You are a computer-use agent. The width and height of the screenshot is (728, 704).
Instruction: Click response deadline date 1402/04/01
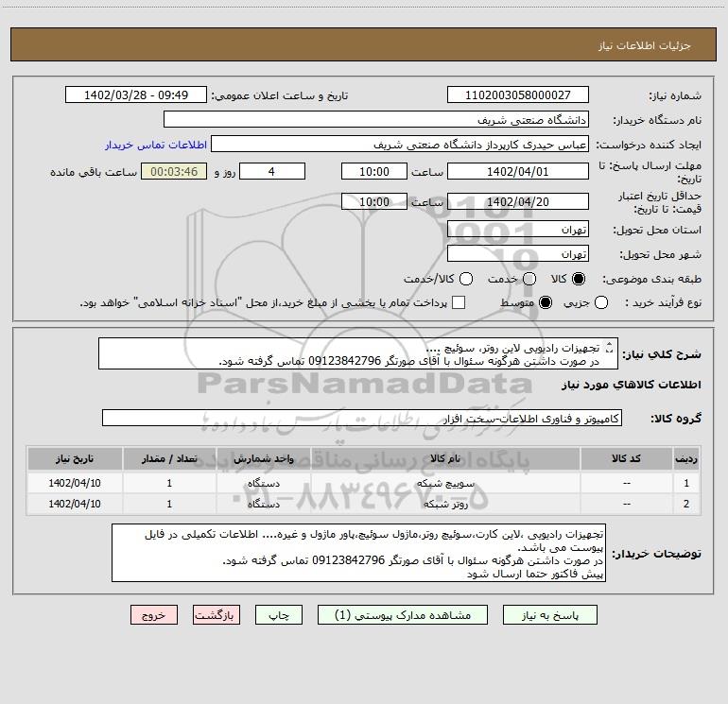point(518,171)
